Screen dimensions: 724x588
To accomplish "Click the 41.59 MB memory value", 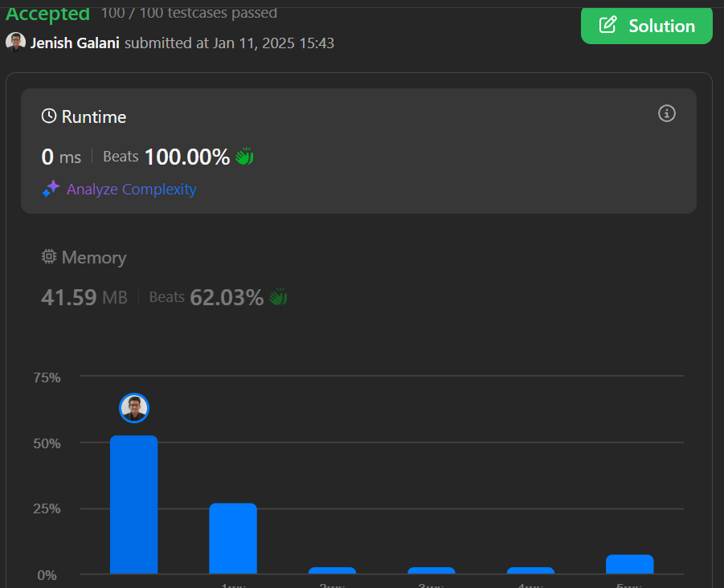I will [x=84, y=298].
